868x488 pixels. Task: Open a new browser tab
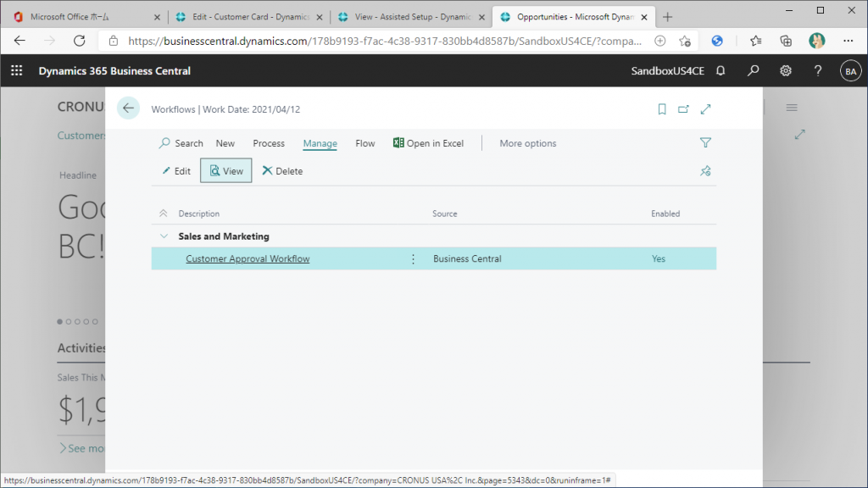(x=668, y=17)
